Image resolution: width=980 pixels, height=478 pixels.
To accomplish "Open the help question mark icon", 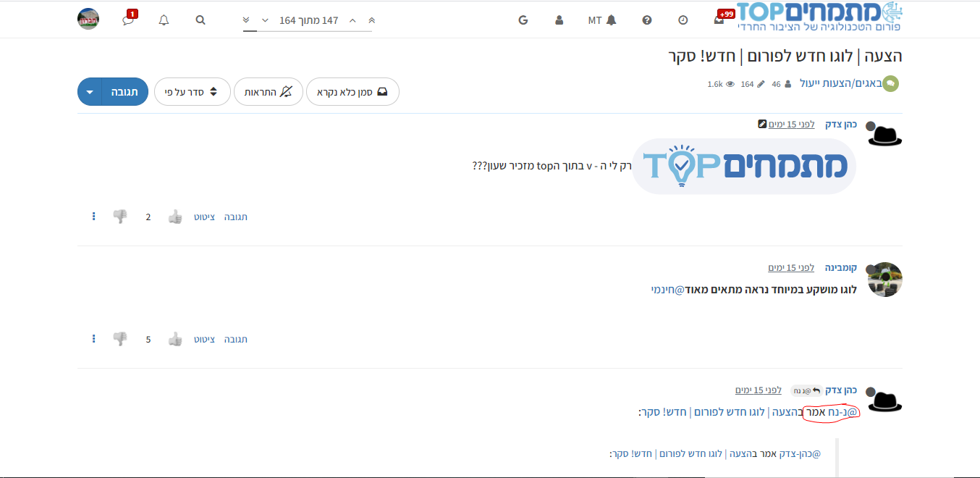I will pyautogui.click(x=647, y=20).
